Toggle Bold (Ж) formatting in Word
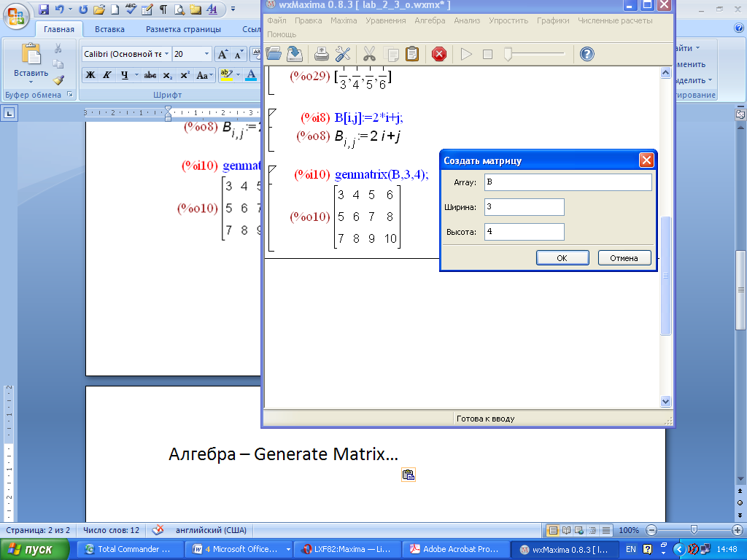Screen dimensions: 747x560 [x=90, y=75]
